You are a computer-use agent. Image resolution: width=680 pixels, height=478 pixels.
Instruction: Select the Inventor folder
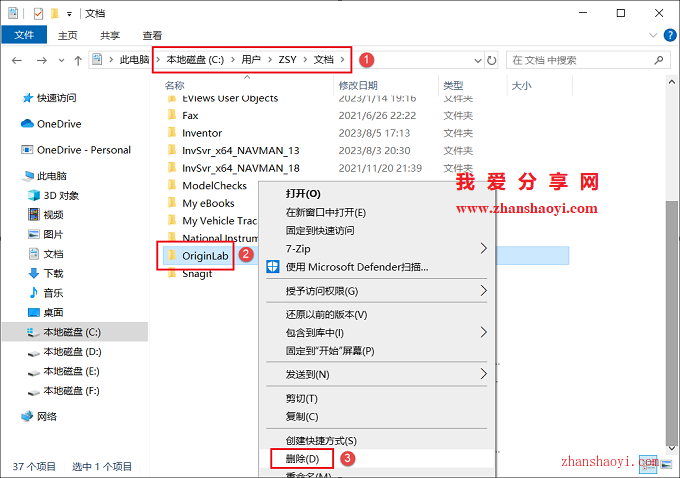point(202,133)
